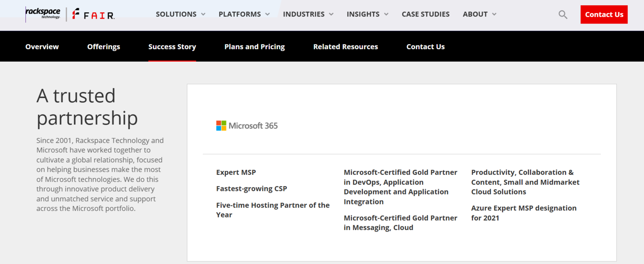This screenshot has height=264, width=644.
Task: Click the Fastest-growing CSP text
Action: (252, 188)
